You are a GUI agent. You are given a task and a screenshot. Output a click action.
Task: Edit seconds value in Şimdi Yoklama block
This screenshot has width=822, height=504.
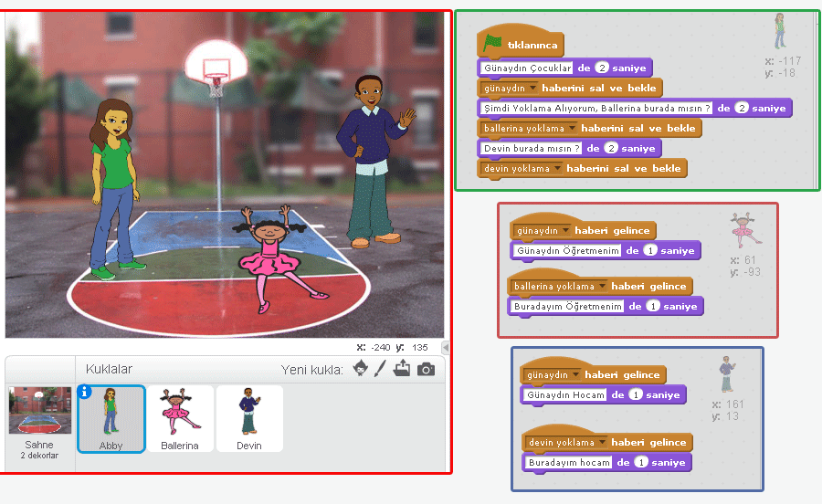click(x=742, y=108)
